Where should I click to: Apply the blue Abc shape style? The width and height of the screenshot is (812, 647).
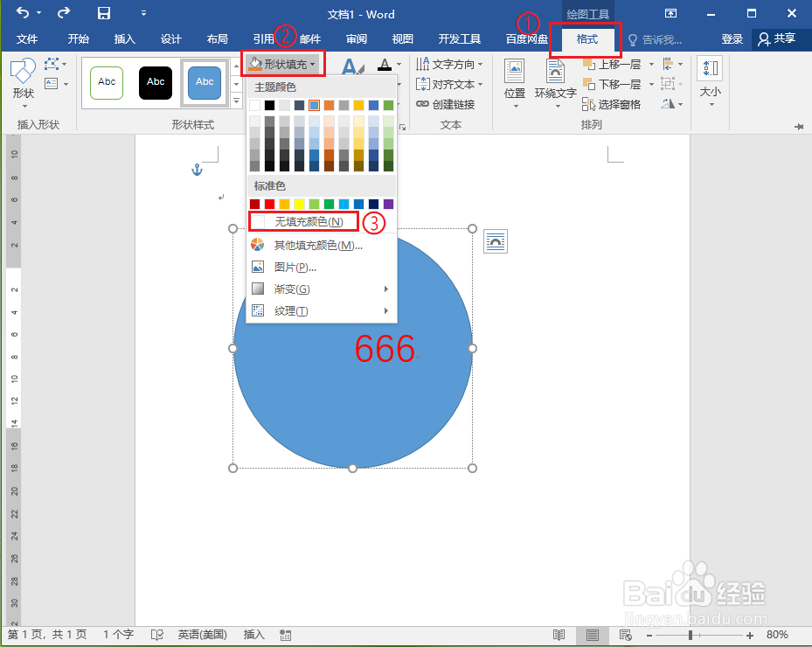tap(205, 82)
